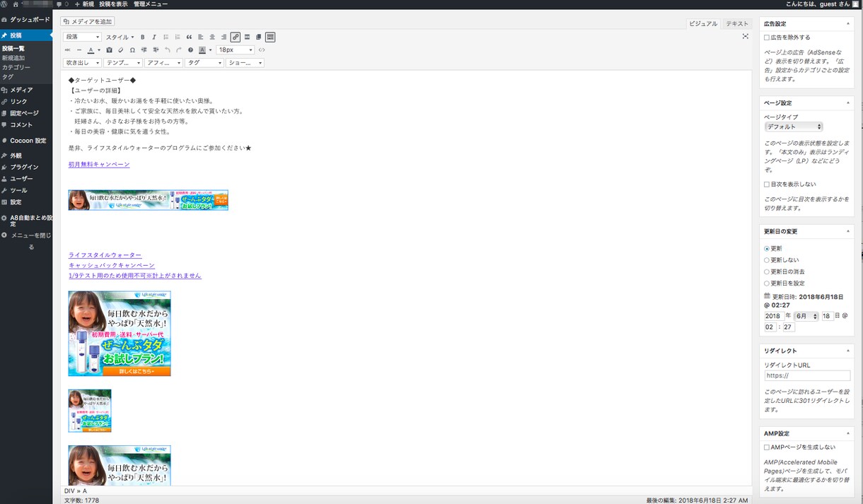Open the テンプ... template dropdown
Viewport: 863px width, 504px height.
[x=123, y=63]
